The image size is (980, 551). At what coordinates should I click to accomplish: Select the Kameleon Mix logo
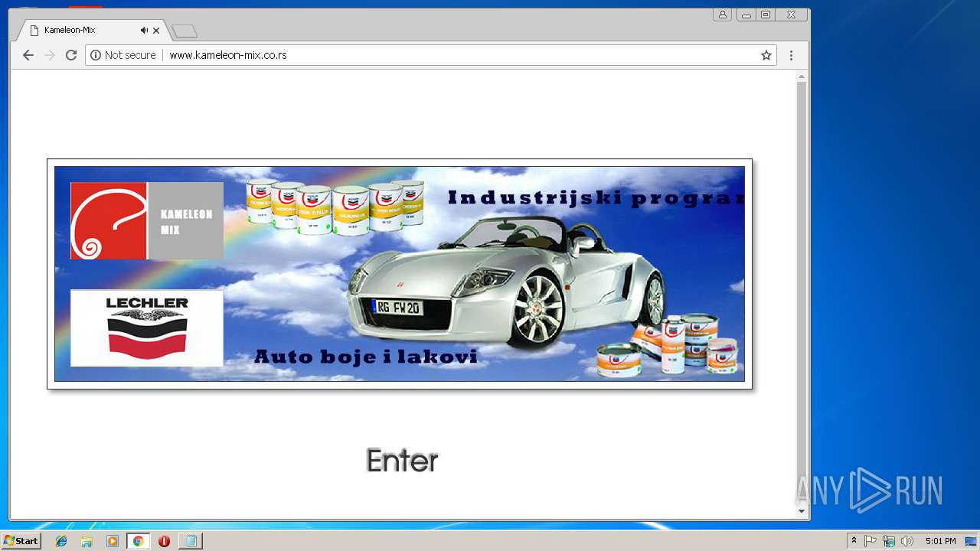click(x=147, y=220)
